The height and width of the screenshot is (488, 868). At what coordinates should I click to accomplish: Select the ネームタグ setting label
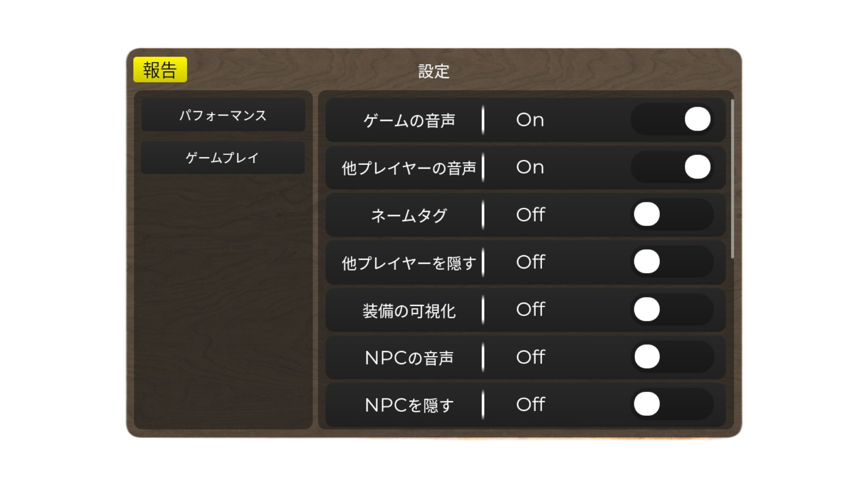[x=409, y=216]
